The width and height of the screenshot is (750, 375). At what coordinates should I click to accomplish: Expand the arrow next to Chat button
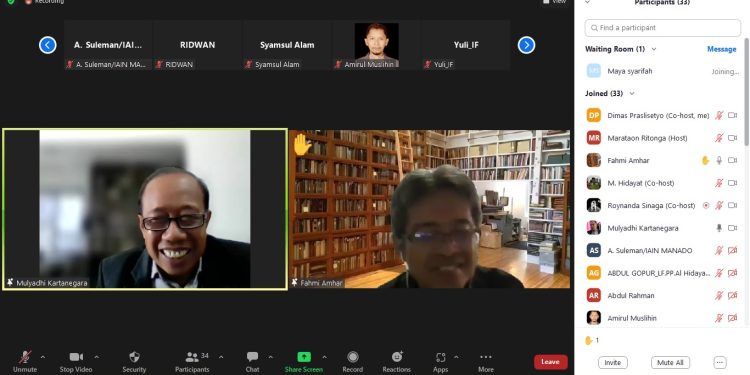coord(270,357)
